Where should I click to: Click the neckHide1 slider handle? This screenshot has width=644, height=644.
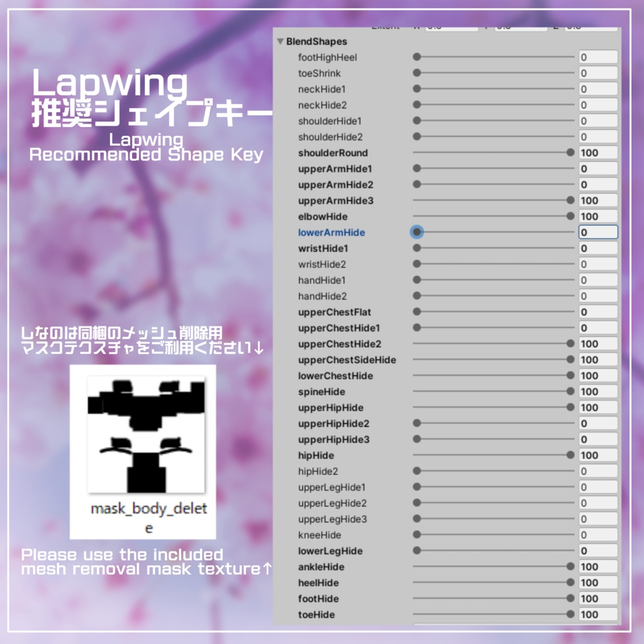(416, 89)
